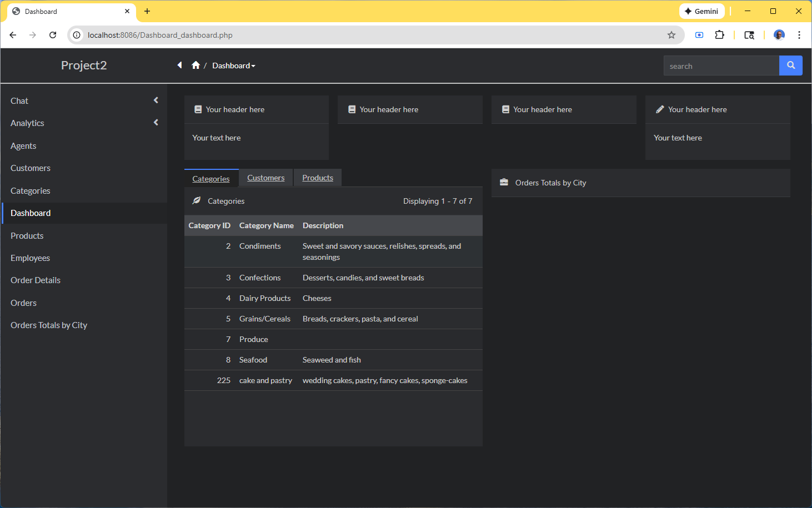The image size is (812, 508).
Task: Expand the Chat sidebar menu chevron
Action: [x=156, y=100]
